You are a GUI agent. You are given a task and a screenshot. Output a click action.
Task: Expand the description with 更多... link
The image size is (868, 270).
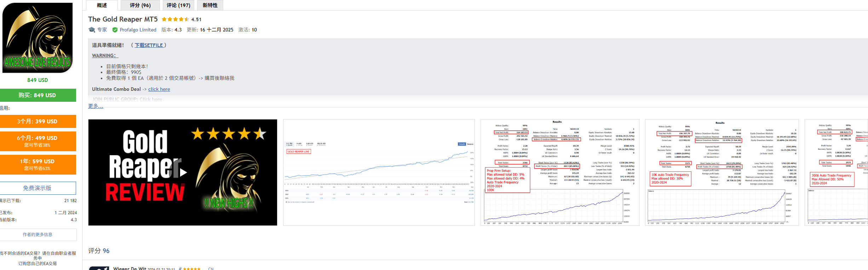tap(96, 106)
